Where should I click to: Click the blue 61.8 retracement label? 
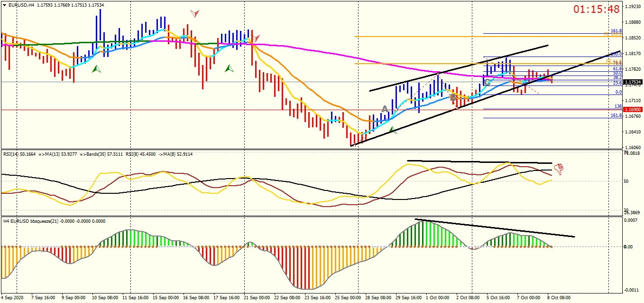(x=617, y=69)
